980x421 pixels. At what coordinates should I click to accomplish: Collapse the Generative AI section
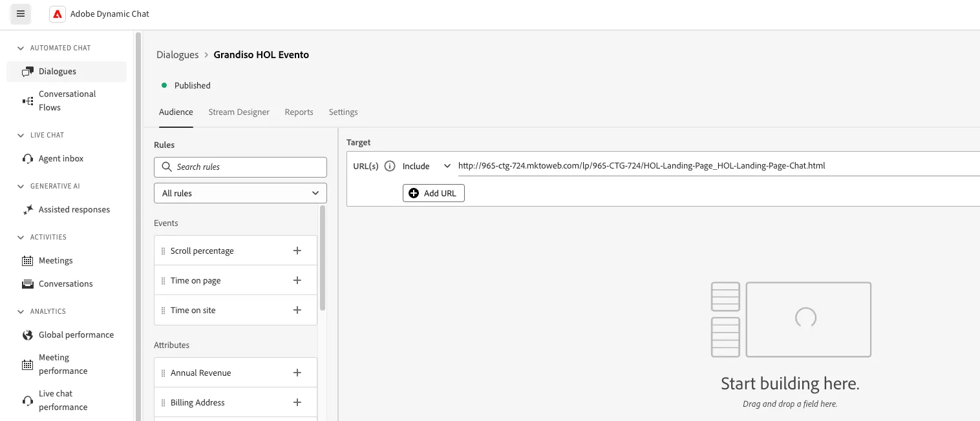point(21,186)
